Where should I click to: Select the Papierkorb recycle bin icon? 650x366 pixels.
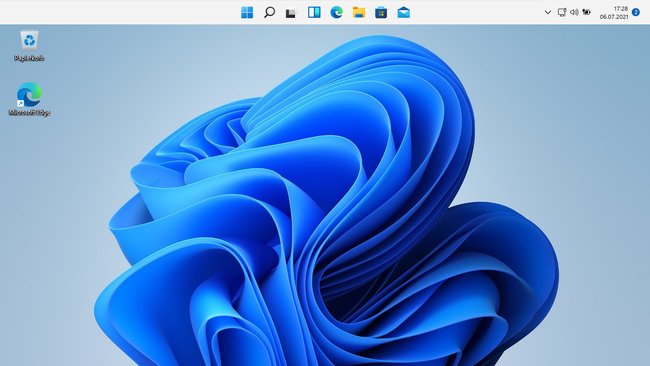pyautogui.click(x=29, y=46)
